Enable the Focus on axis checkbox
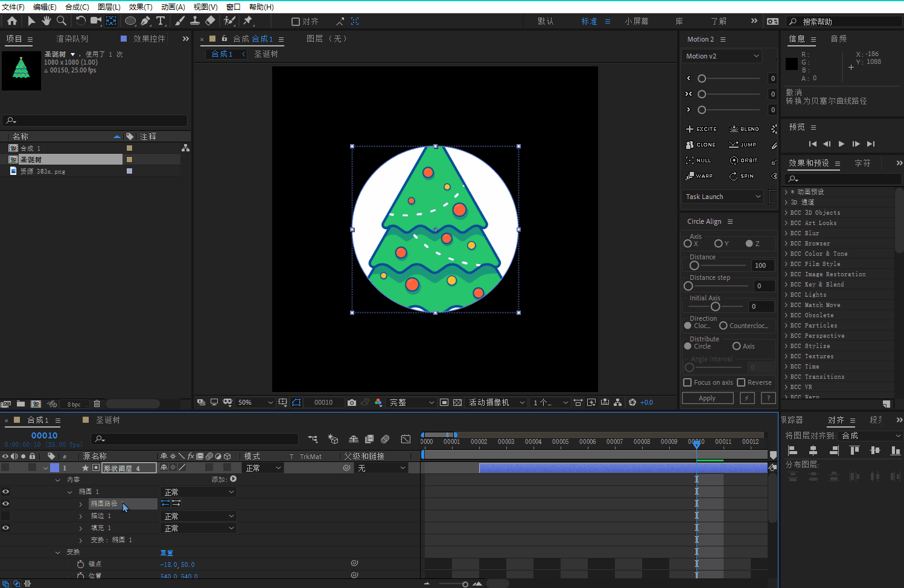The width and height of the screenshot is (904, 588). (687, 382)
